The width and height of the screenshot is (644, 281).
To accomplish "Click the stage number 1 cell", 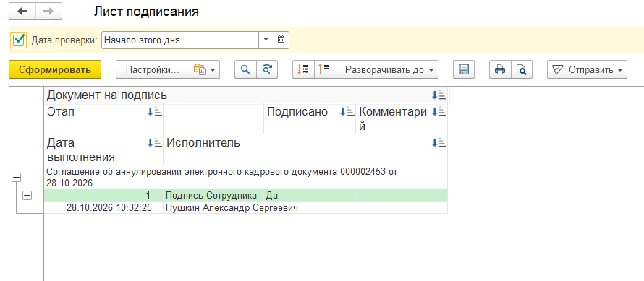I will [x=103, y=195].
